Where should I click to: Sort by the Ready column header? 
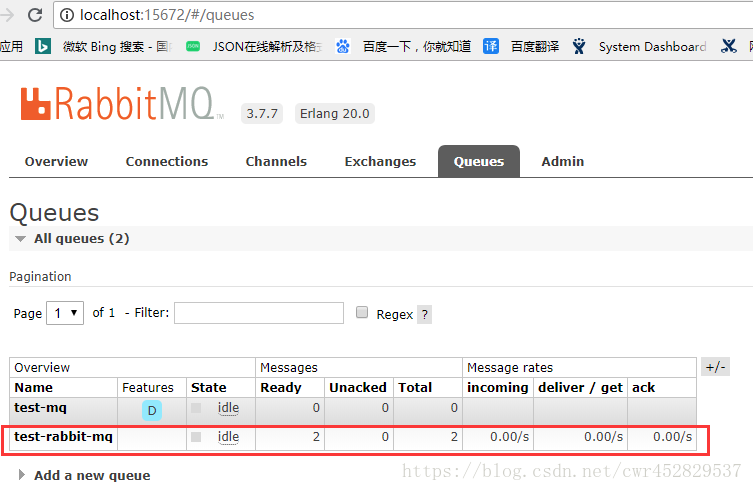(281, 387)
